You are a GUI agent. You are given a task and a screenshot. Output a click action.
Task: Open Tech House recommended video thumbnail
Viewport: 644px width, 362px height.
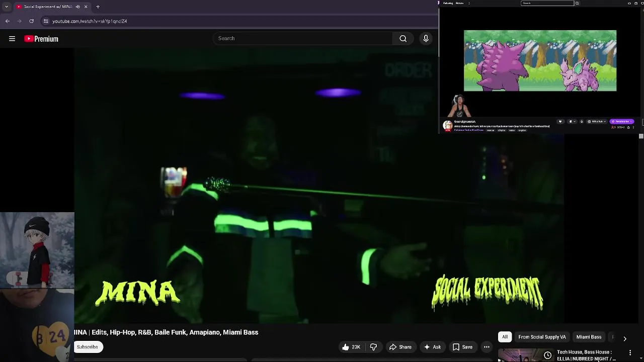point(525,355)
